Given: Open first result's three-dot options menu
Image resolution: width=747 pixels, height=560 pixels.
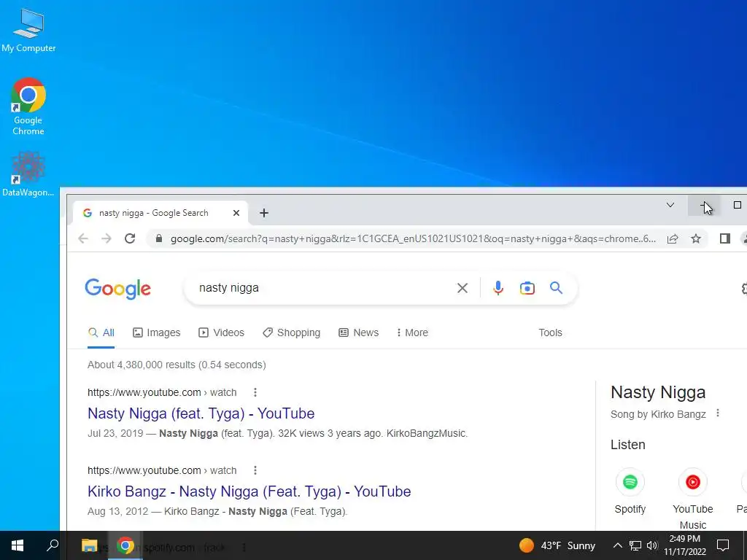Looking at the screenshot, I should 255,392.
